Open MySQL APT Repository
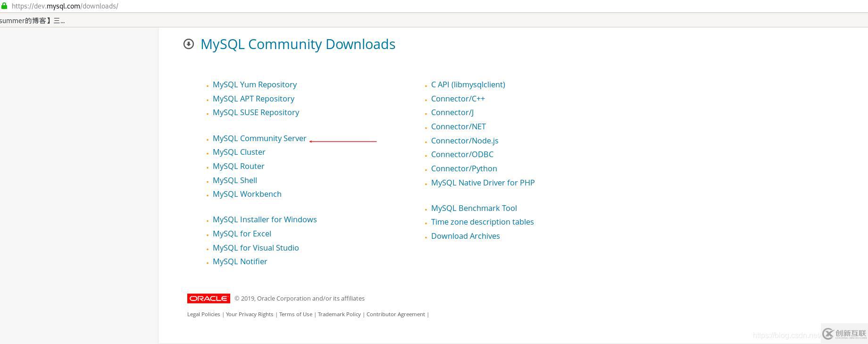868x344 pixels. pyautogui.click(x=253, y=99)
